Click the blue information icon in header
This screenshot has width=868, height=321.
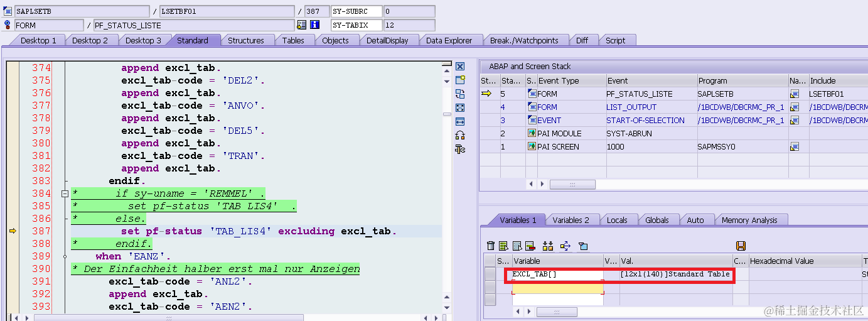pyautogui.click(x=314, y=25)
